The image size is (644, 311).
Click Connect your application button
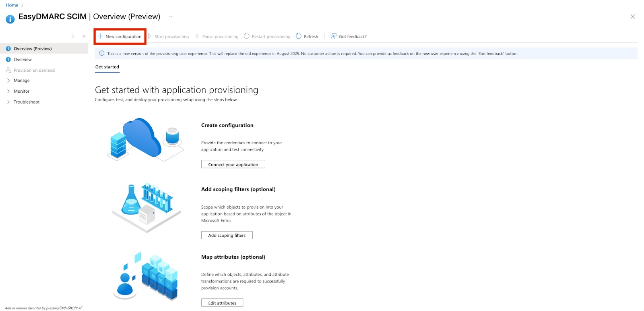(233, 164)
